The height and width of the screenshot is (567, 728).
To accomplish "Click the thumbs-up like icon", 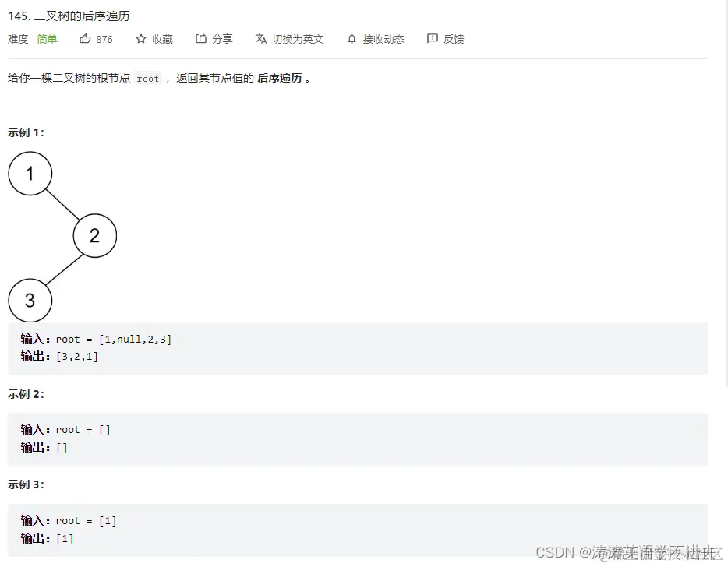I will click(86, 39).
